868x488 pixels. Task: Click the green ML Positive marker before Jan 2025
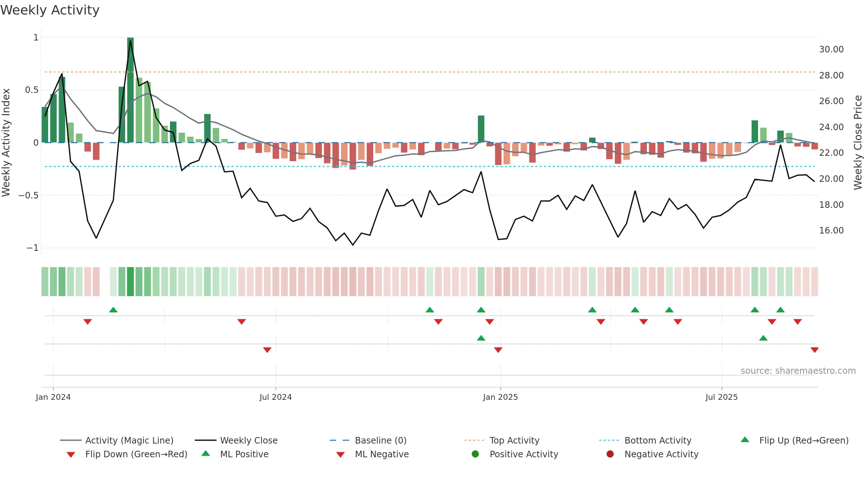click(481, 338)
